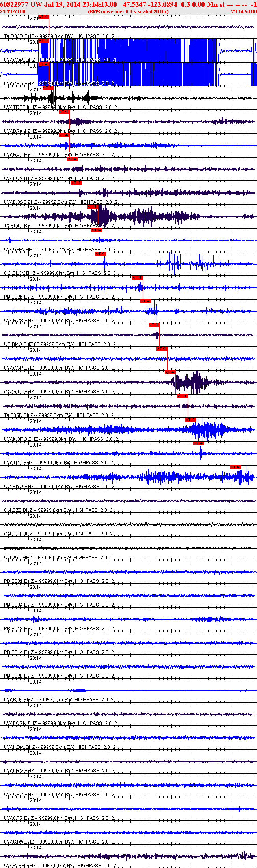The image size is (257, 868).
Task: Select the TA.D03D BHZ station label
Action: (19, 36)
